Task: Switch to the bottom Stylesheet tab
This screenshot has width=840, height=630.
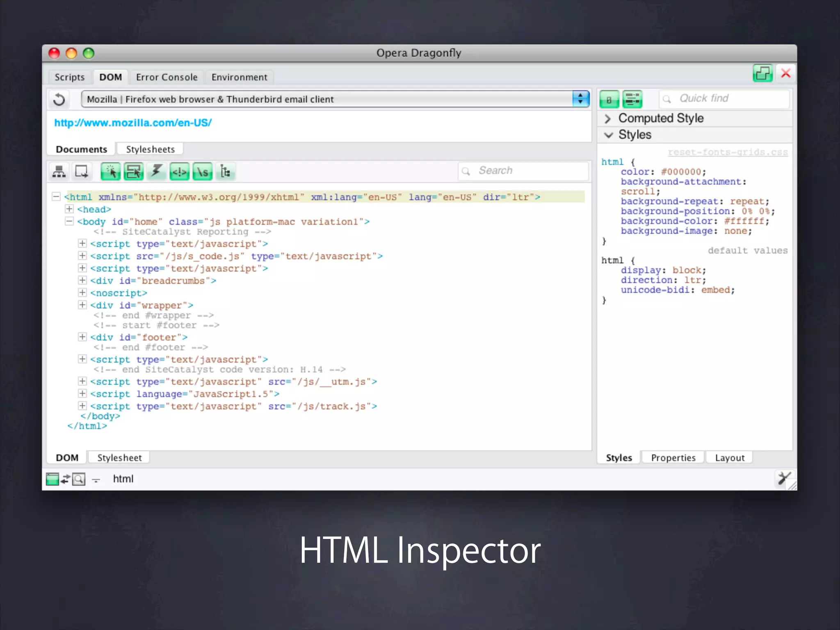Action: click(x=120, y=458)
